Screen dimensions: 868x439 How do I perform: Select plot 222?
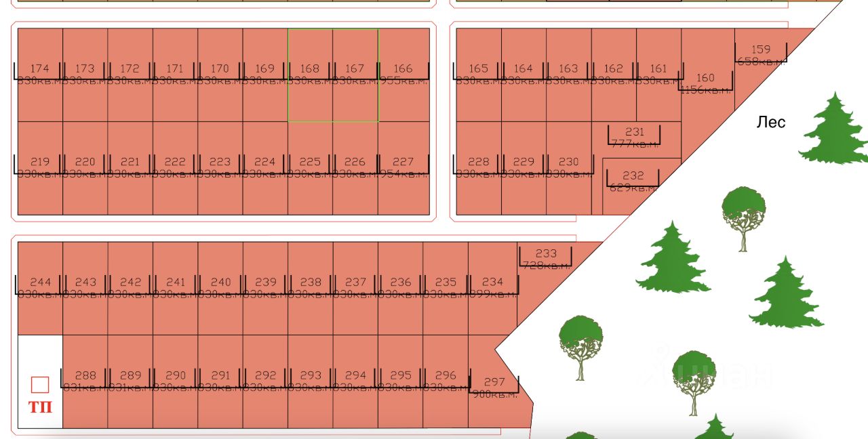[x=176, y=168]
